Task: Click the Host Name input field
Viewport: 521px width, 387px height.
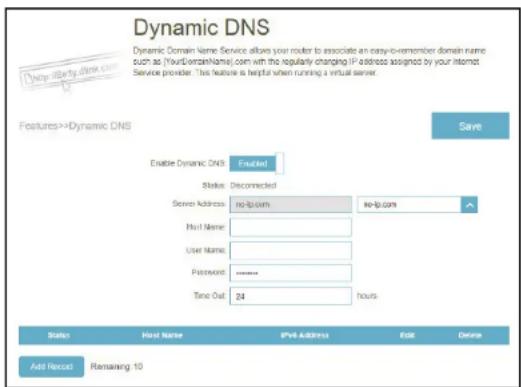Action: point(291,227)
